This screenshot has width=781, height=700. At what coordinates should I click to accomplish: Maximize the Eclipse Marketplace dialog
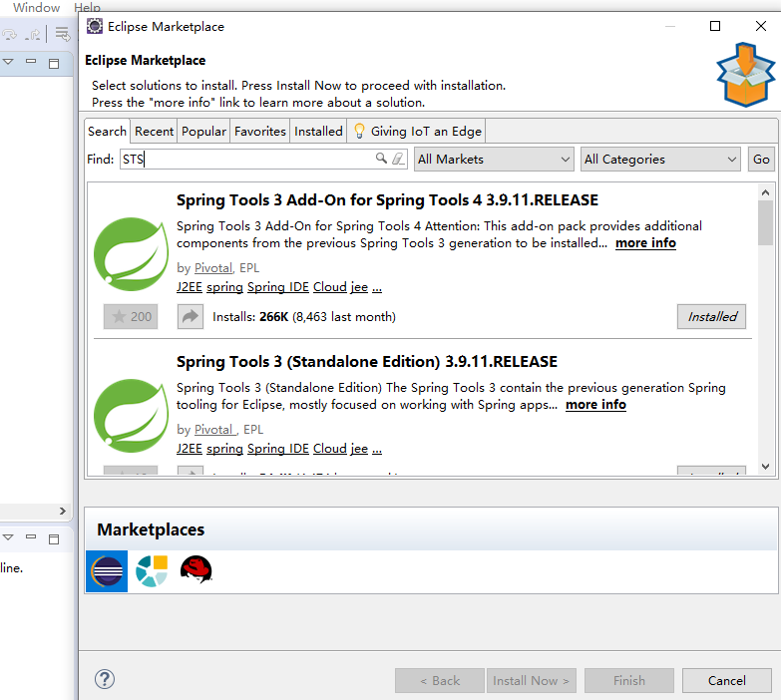(715, 26)
